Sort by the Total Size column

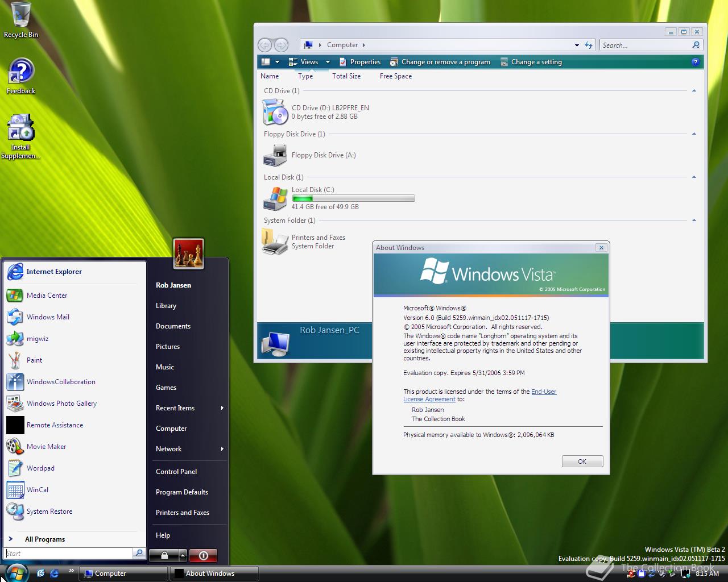346,76
